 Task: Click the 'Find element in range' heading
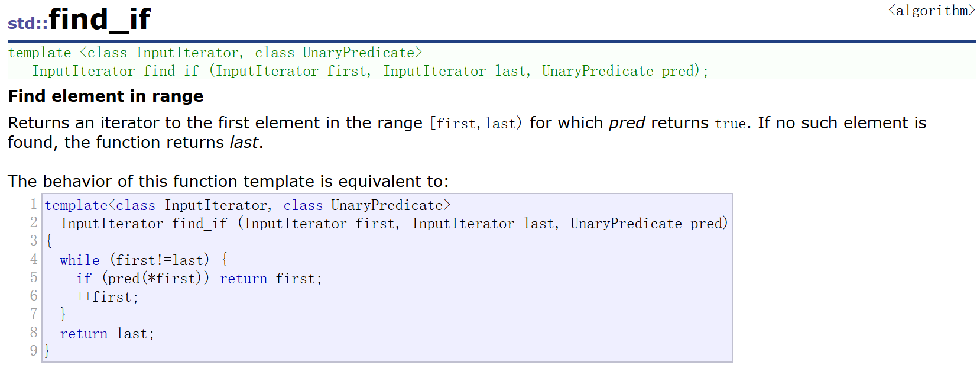tap(106, 96)
